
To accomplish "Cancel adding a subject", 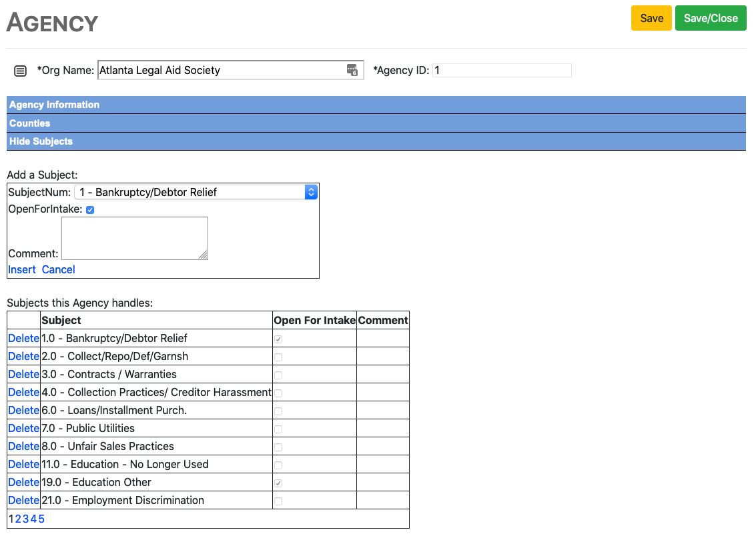I will 59,269.
